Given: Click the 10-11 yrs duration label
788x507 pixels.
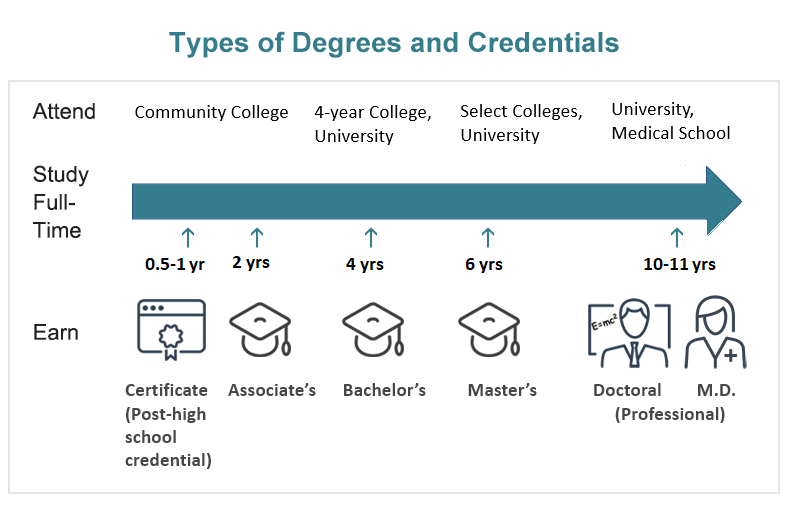Looking at the screenshot, I should click(679, 264).
